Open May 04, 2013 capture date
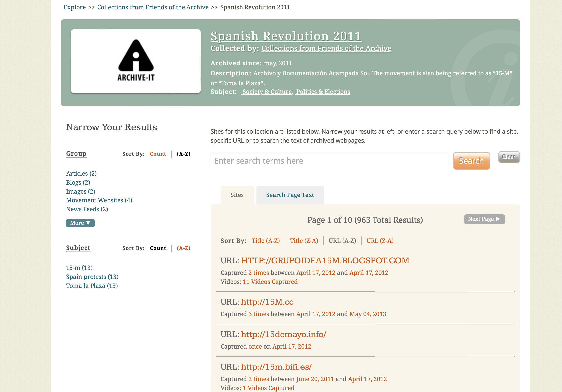This screenshot has height=392, width=562. pos(368,314)
